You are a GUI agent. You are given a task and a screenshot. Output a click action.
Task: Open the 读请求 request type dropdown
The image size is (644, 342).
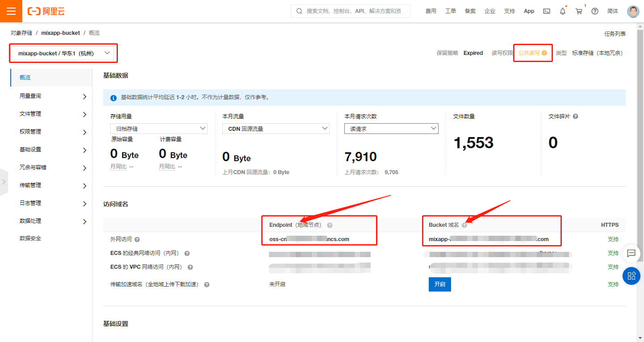[391, 129]
